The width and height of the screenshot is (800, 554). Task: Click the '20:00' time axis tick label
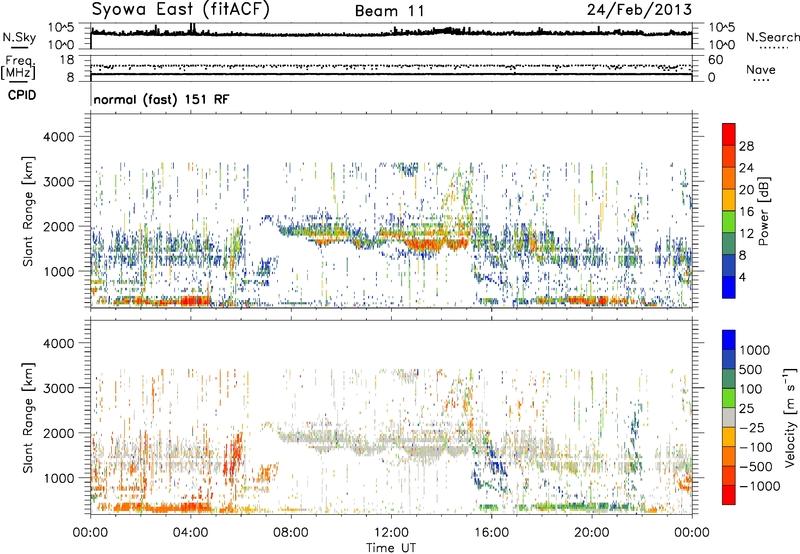click(x=591, y=533)
